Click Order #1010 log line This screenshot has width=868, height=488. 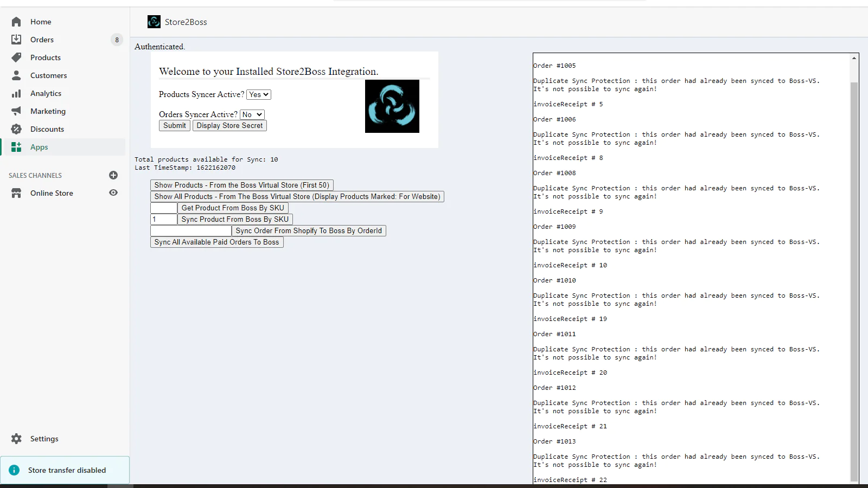coord(554,280)
